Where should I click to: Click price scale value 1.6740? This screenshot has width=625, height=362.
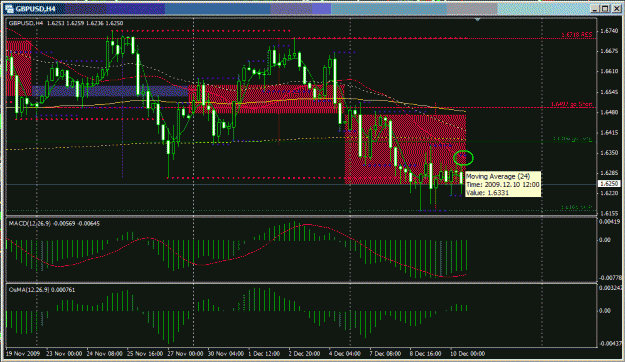(609, 31)
